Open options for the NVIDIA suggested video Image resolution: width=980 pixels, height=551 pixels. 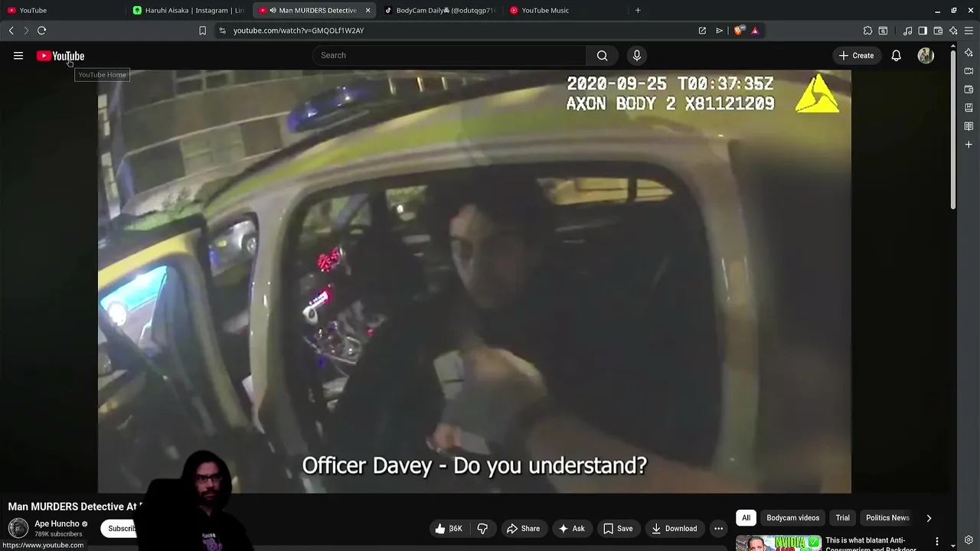pos(936,542)
